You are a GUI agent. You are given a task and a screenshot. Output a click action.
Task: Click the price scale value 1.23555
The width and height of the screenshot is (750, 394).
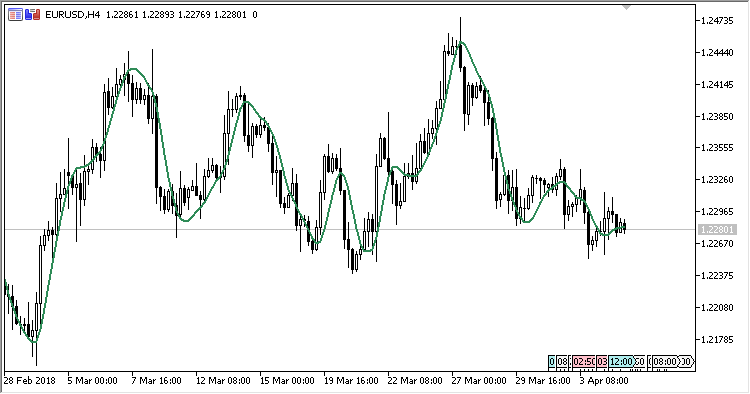coord(717,148)
